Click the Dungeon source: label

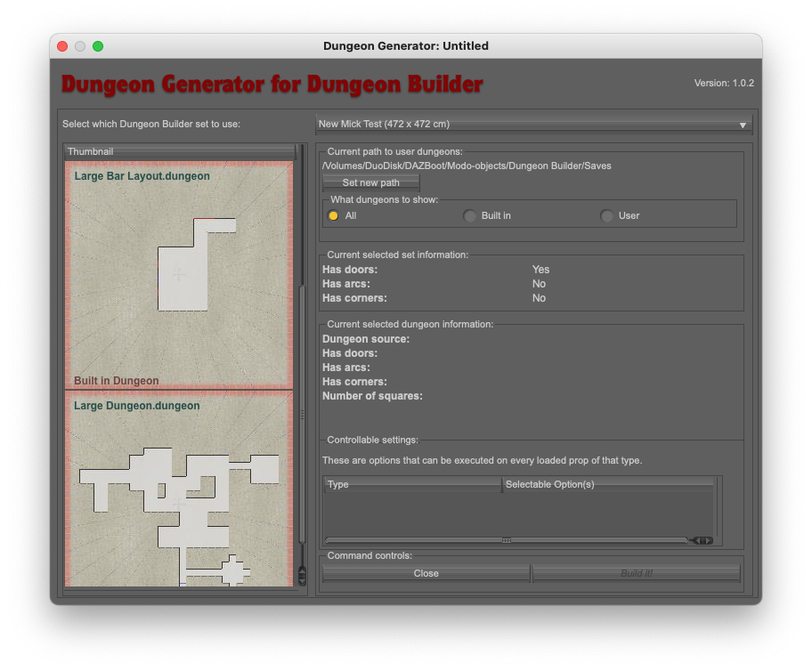tap(366, 339)
